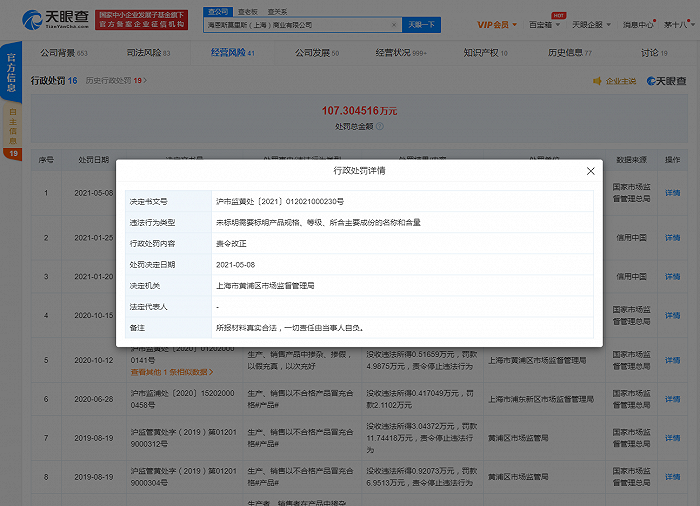Clear the search box with the x icon
This screenshot has width=700, height=506.
[394, 25]
